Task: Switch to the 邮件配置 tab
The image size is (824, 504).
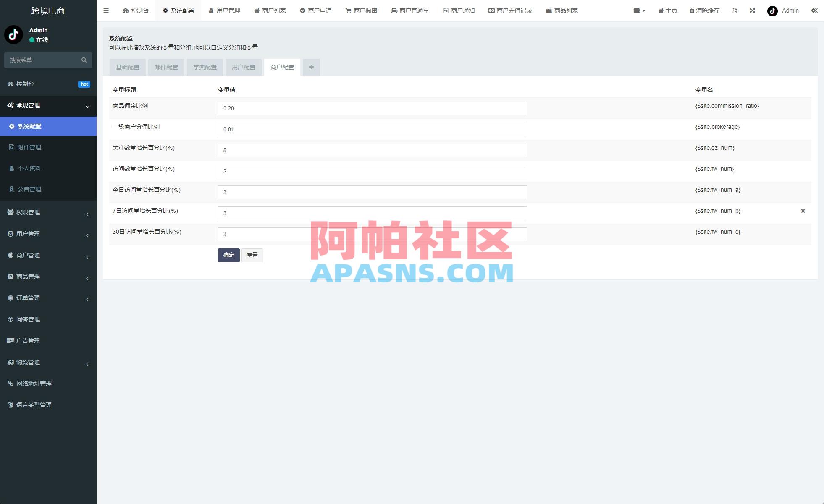Action: click(x=166, y=67)
